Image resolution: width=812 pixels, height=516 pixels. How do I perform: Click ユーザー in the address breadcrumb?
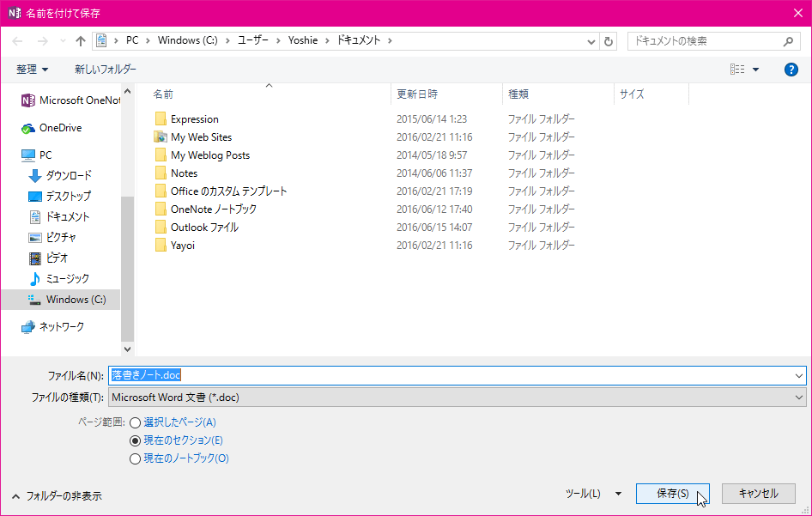point(252,40)
